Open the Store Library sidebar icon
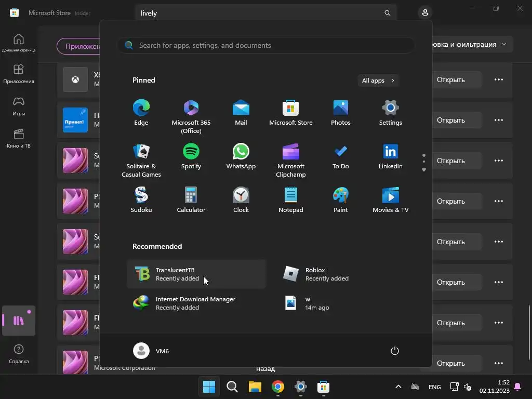The height and width of the screenshot is (399, 532). [19, 321]
